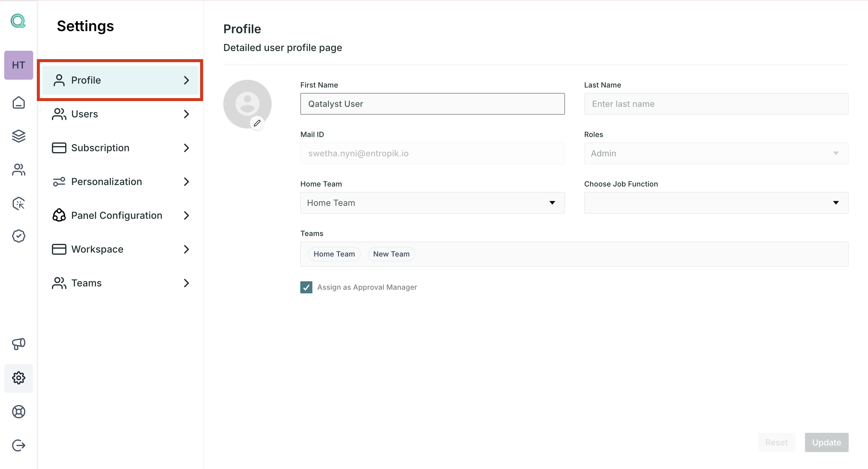This screenshot has width=868, height=469.
Task: Select Users settings menu item
Action: 120,114
